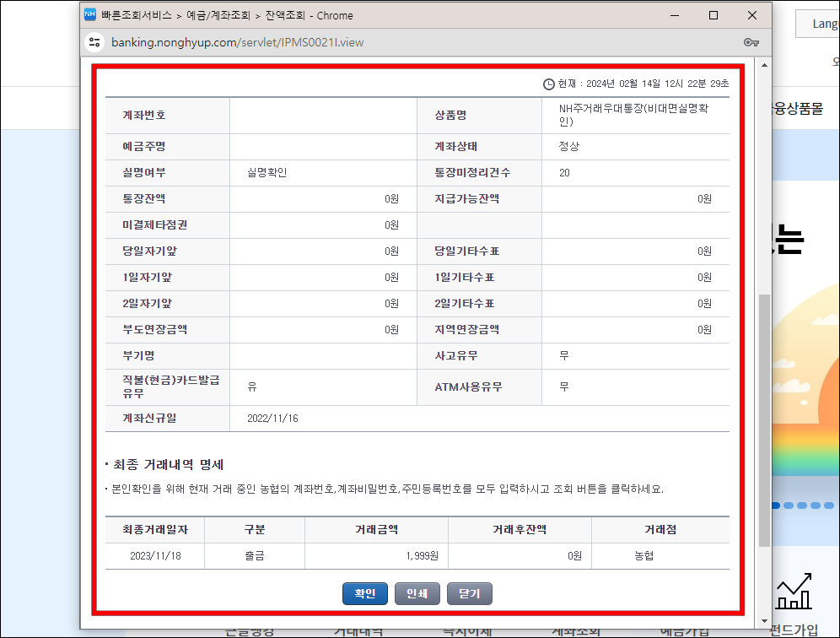This screenshot has width=840, height=638.
Task: Open site information icon beside the URL
Action: 94,41
